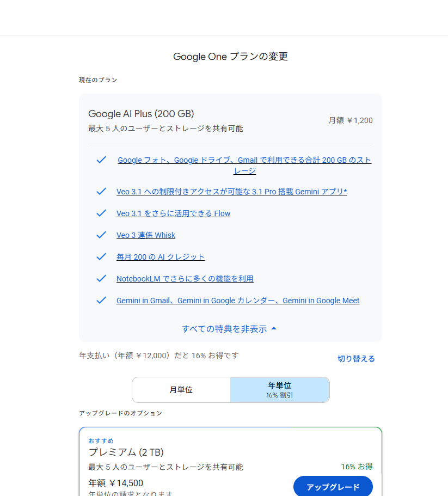Click すべての特典を非表示 to hide benefits
This screenshot has height=496, width=448.
point(224,329)
